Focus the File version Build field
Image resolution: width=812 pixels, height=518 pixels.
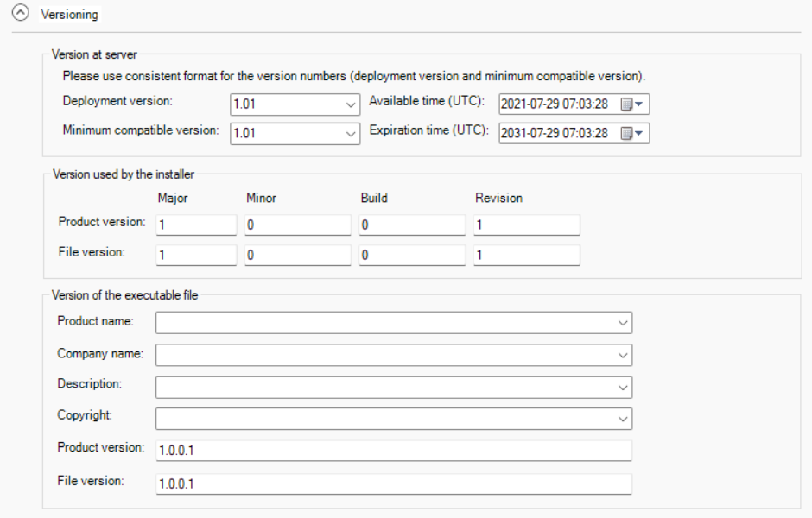(412, 256)
